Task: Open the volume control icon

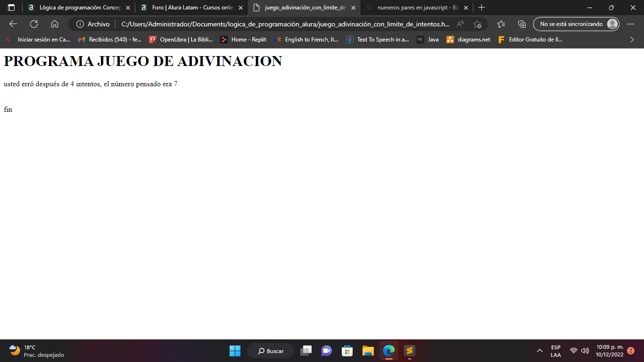Action: point(585,351)
